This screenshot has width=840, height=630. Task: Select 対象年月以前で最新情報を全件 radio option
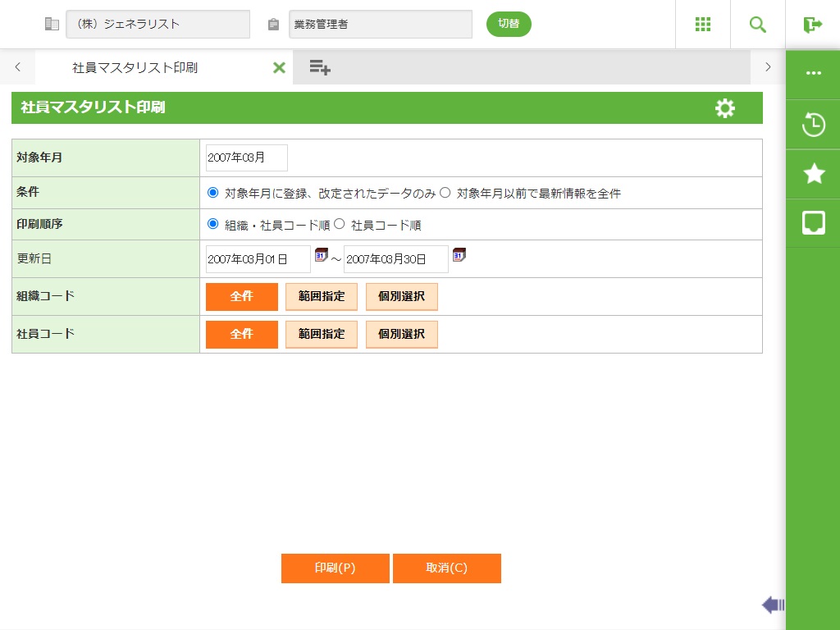coord(445,192)
